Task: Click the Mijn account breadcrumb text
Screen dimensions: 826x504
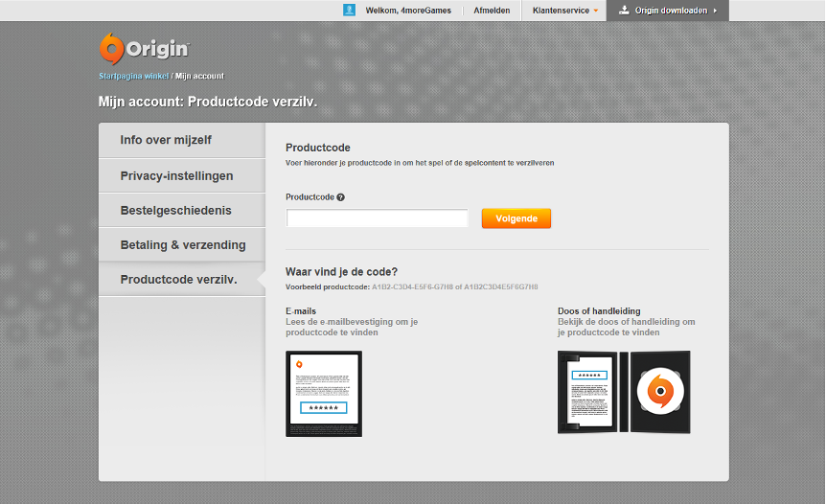Action: (x=199, y=76)
